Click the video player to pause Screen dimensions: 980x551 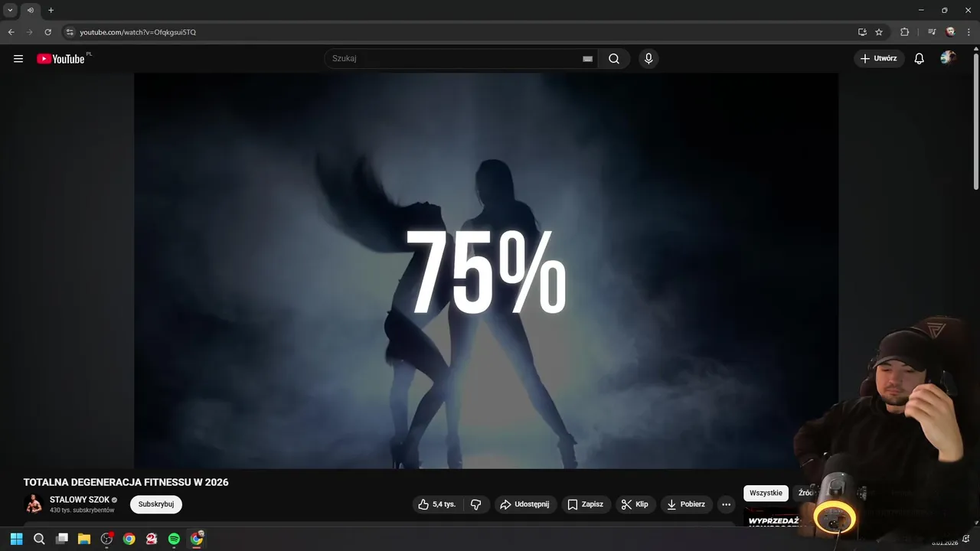coord(486,270)
